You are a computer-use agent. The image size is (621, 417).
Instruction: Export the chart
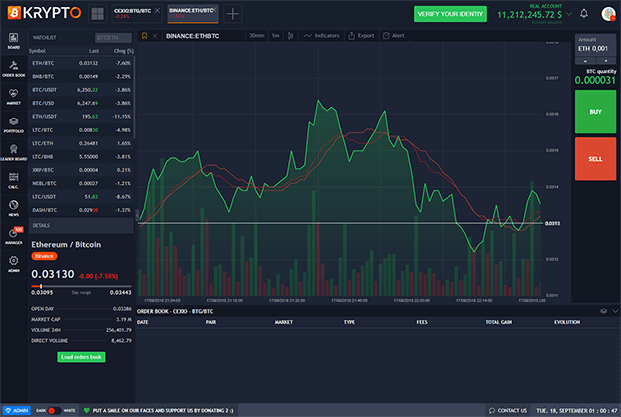click(361, 36)
